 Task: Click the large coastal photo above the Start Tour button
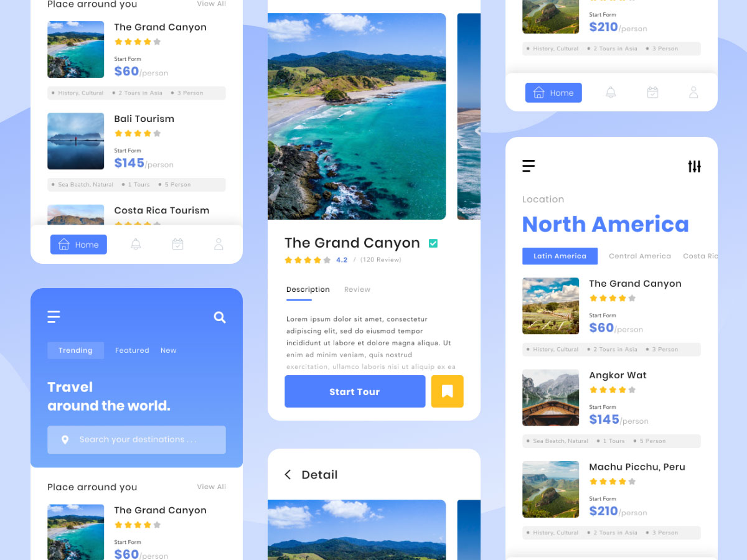click(357, 116)
